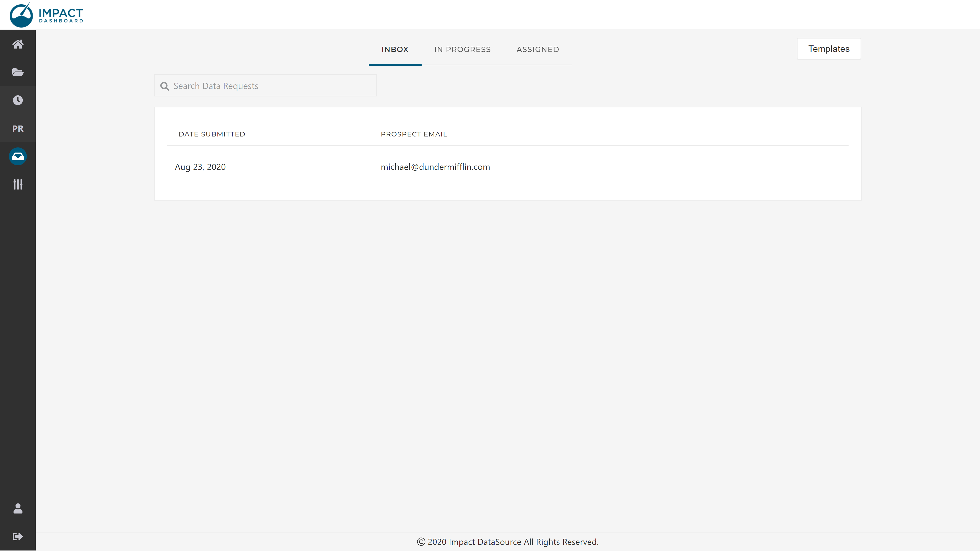Viewport: 980px width, 551px height.
Task: Switch to the Inbox tab
Action: [395, 49]
